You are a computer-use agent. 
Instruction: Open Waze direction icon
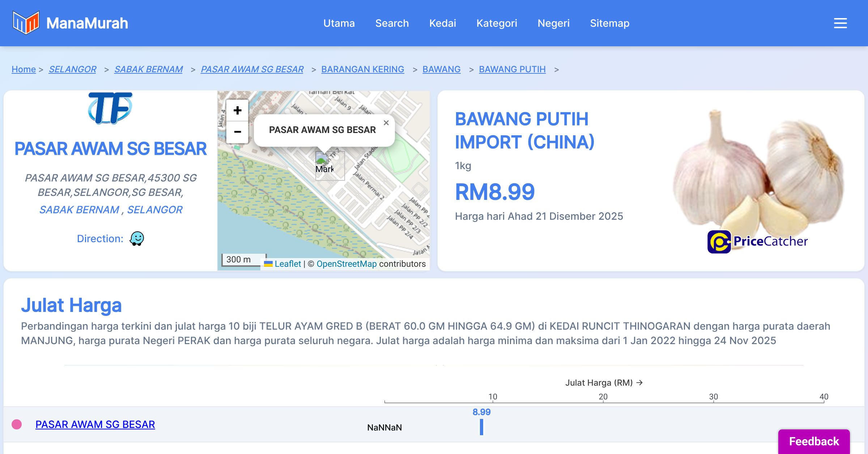[x=137, y=239]
